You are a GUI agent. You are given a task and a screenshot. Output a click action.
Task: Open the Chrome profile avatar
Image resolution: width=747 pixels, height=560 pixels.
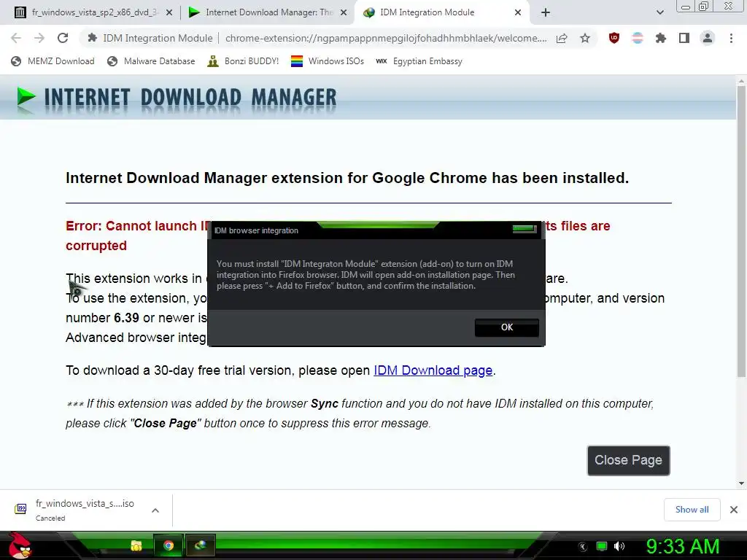(708, 38)
